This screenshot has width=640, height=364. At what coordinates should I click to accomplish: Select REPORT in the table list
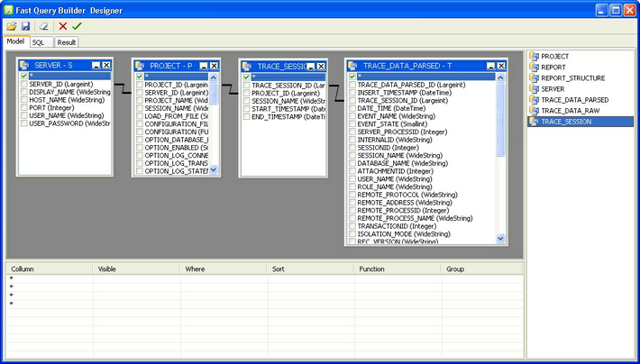tap(553, 68)
